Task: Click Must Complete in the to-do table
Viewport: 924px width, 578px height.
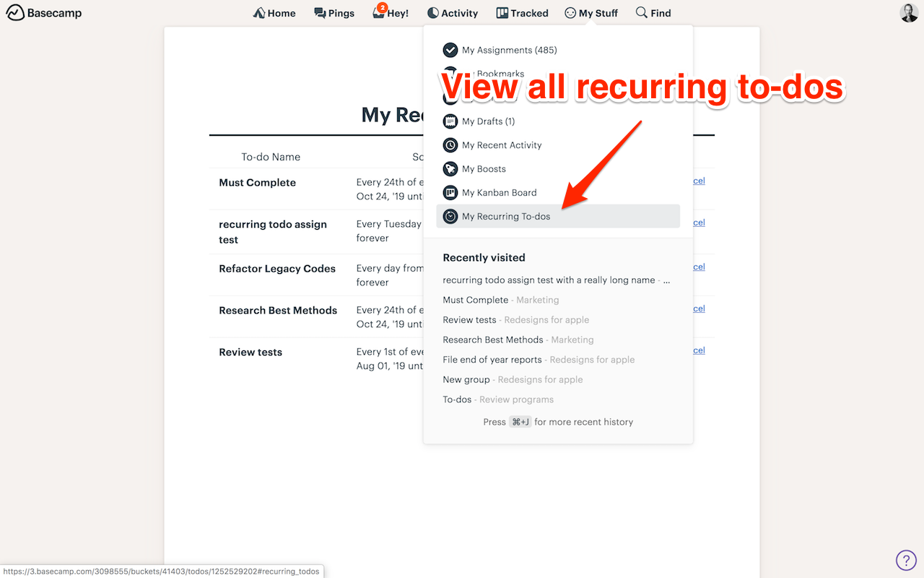Action: click(x=258, y=183)
